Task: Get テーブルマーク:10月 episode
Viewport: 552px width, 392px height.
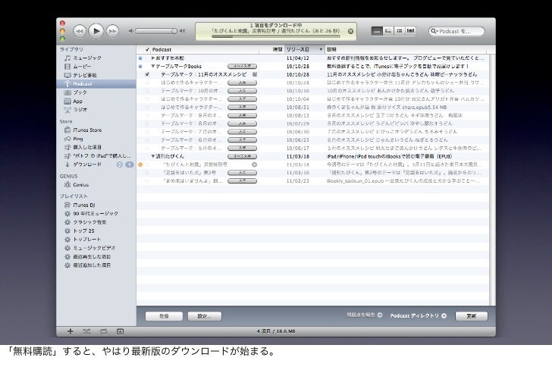Action: click(x=242, y=91)
